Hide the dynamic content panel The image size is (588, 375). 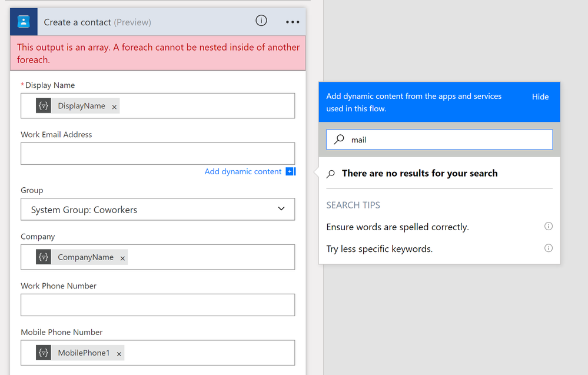click(540, 96)
